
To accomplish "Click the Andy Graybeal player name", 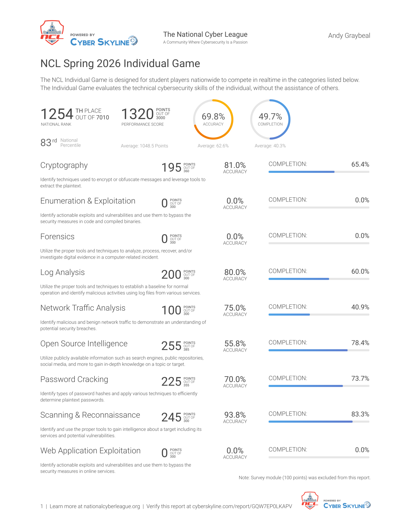I will point(349,35).
